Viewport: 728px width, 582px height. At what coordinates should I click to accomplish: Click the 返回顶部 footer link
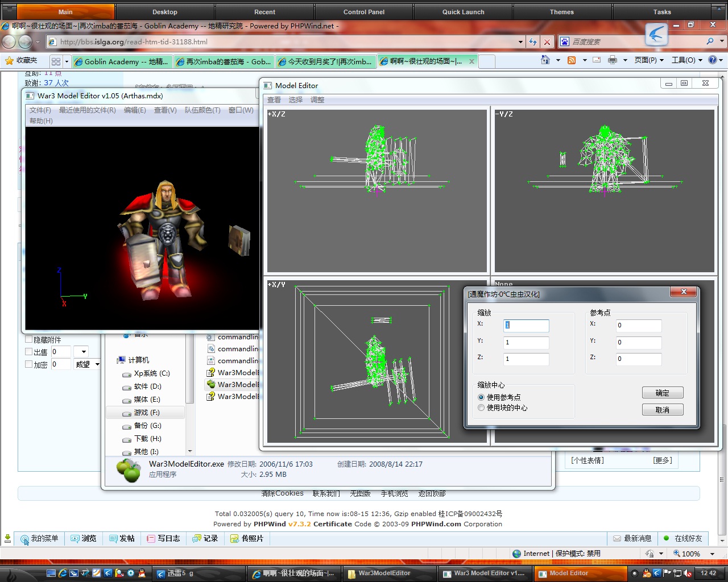coord(432,493)
